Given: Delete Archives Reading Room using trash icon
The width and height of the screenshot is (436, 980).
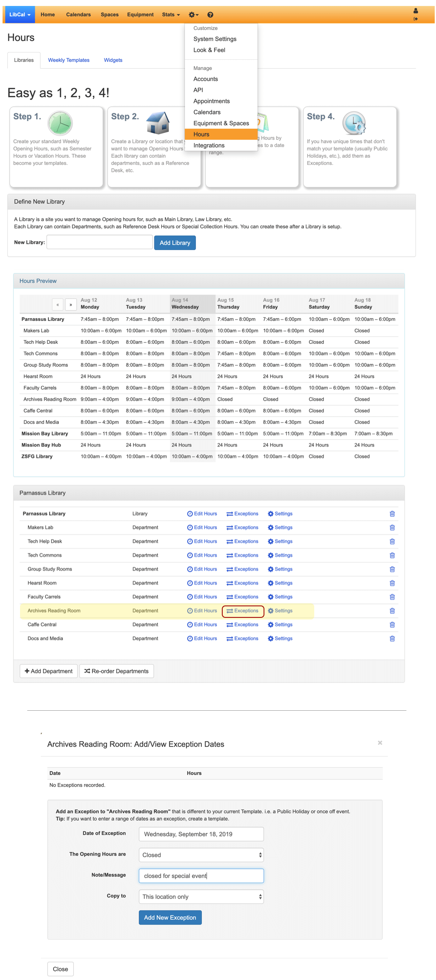Looking at the screenshot, I should (x=392, y=611).
